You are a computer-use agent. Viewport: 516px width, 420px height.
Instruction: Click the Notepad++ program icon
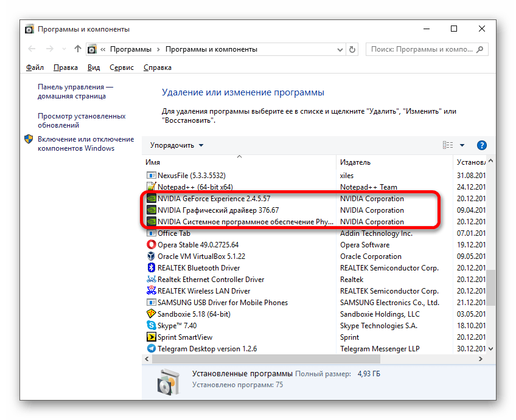tap(152, 187)
